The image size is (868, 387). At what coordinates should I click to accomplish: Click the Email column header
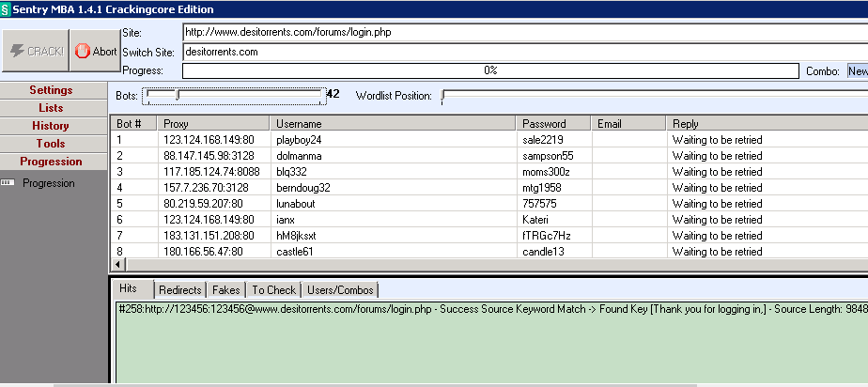tap(628, 123)
